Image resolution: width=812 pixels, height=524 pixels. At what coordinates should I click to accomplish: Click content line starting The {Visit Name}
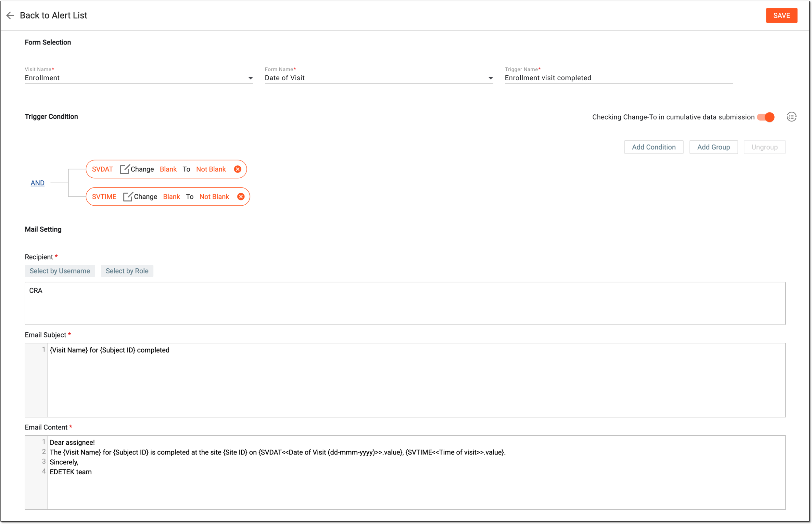pyautogui.click(x=277, y=452)
